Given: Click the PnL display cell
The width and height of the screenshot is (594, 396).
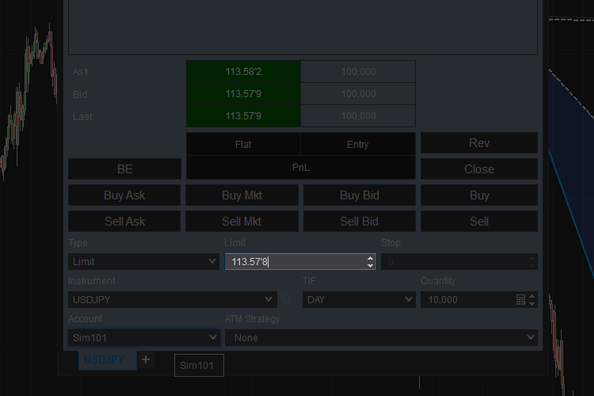Looking at the screenshot, I should pos(301,167).
